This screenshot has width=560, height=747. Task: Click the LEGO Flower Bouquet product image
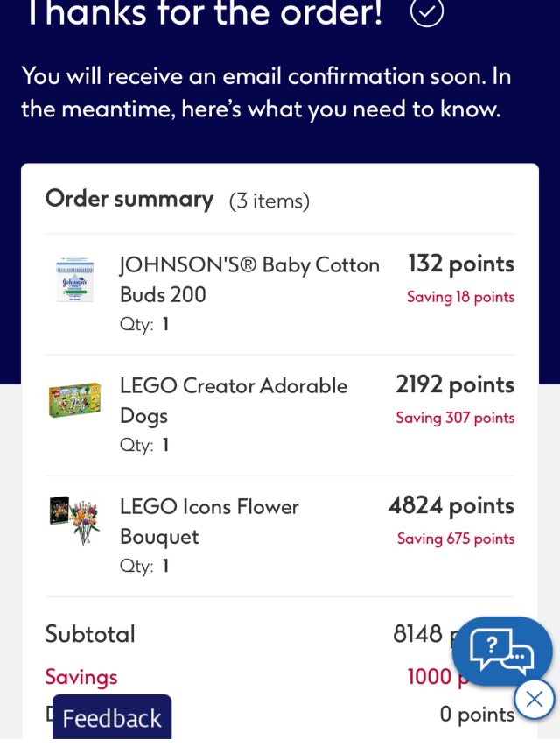click(x=74, y=520)
